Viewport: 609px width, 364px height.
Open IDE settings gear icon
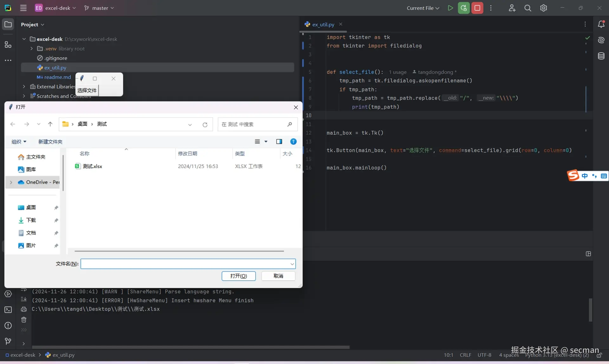click(x=543, y=8)
